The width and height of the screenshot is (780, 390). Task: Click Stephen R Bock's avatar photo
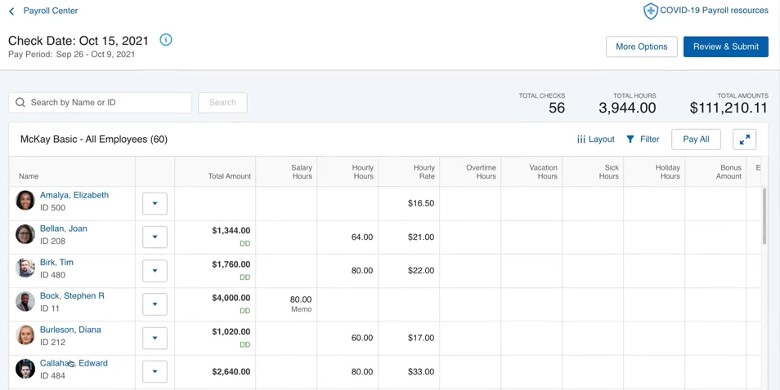25,301
